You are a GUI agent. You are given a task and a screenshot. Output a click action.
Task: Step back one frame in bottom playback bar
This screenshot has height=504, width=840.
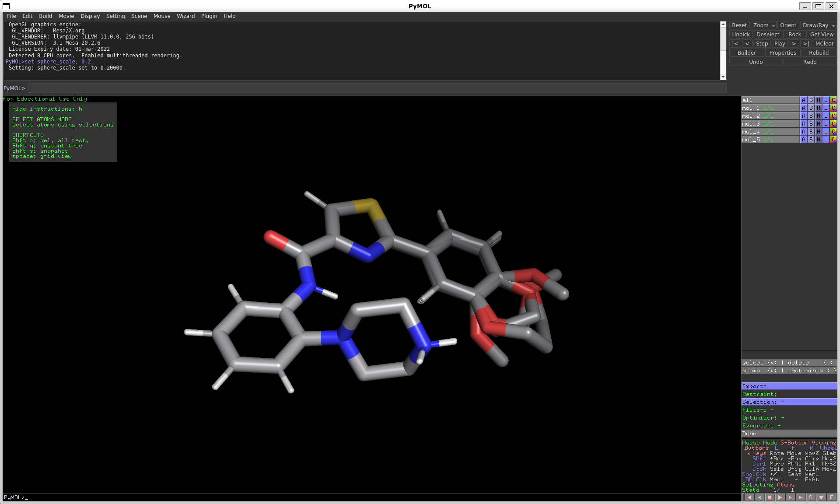click(x=759, y=497)
